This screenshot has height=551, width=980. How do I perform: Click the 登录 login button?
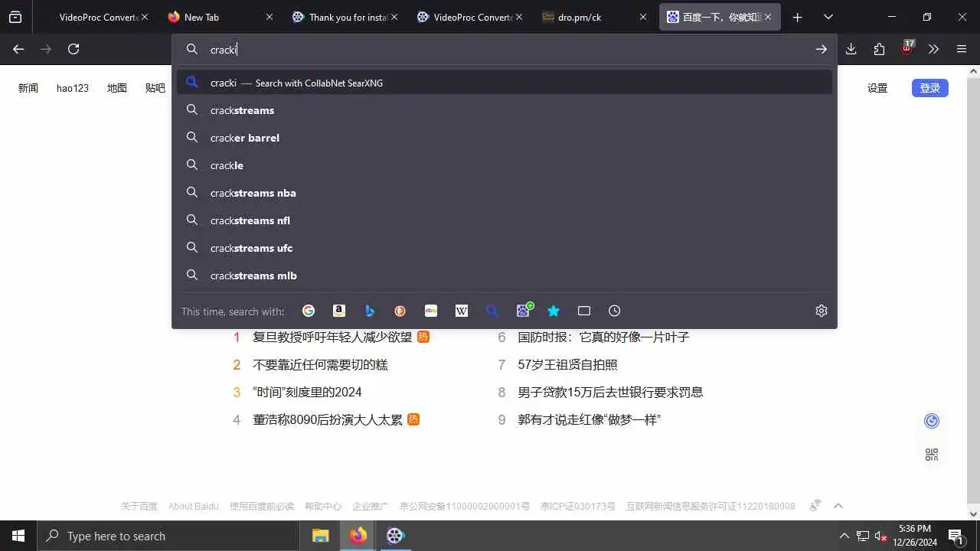tap(930, 88)
